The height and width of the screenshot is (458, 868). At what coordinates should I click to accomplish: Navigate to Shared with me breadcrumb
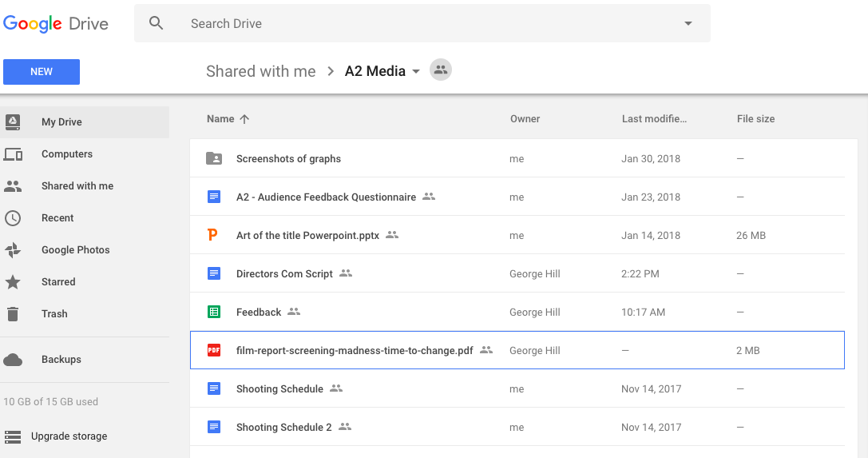[x=260, y=71]
